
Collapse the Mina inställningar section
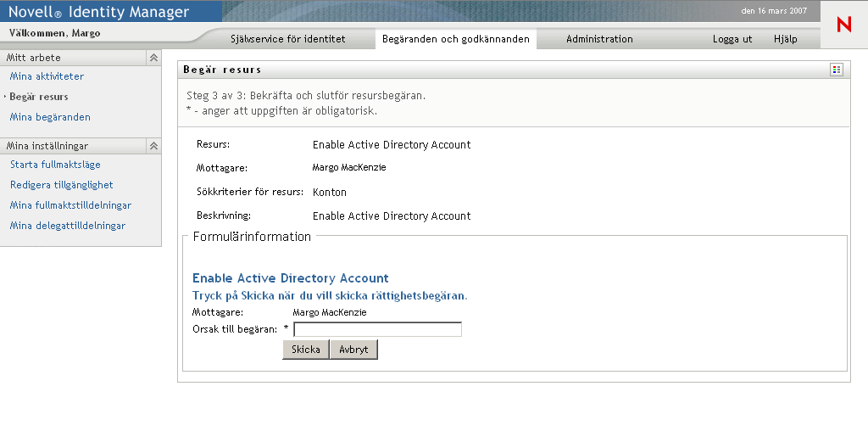[153, 146]
